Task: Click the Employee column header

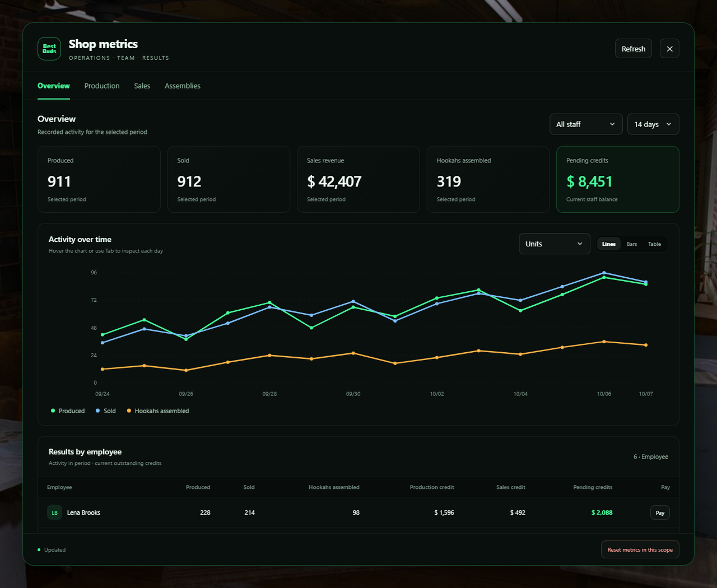Action: click(x=59, y=487)
